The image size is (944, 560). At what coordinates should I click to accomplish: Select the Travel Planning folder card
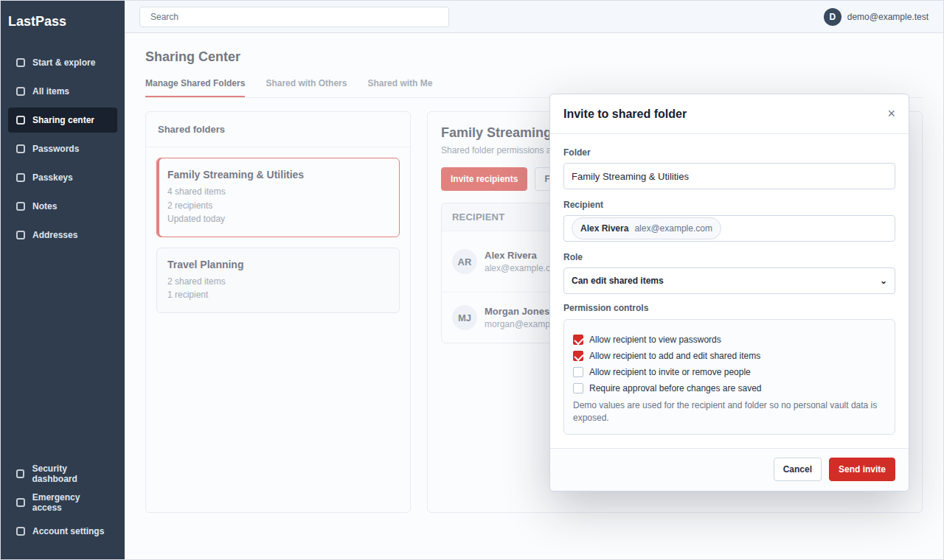tap(278, 280)
